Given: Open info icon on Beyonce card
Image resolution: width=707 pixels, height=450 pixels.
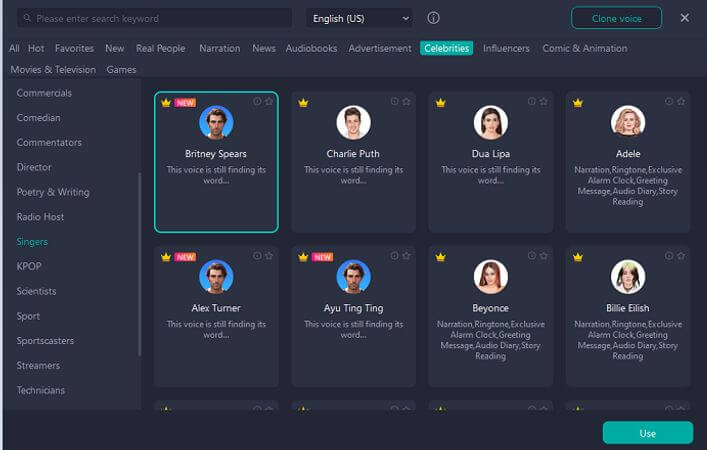Looking at the screenshot, I should [532, 256].
